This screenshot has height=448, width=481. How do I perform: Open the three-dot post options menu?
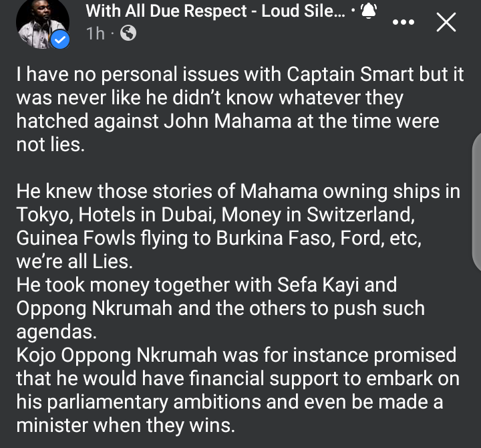(x=403, y=22)
